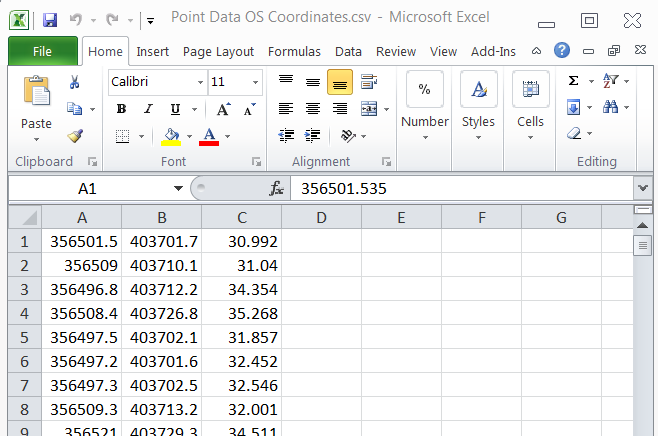This screenshot has width=658, height=436.
Task: Click the Format Painter brush icon
Action: [75, 136]
